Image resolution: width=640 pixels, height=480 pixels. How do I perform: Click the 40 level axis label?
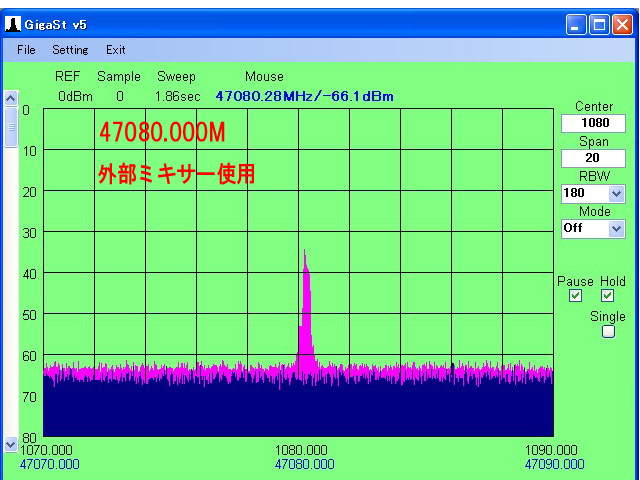click(x=29, y=273)
